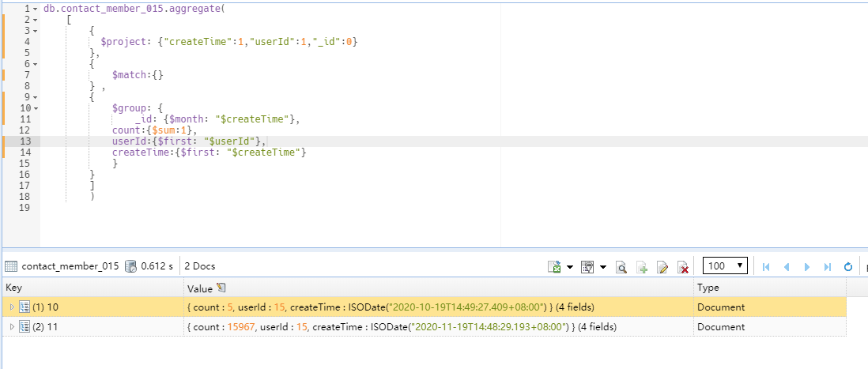This screenshot has height=369, width=868.
Task: Click the Add Document icon
Action: 642,268
